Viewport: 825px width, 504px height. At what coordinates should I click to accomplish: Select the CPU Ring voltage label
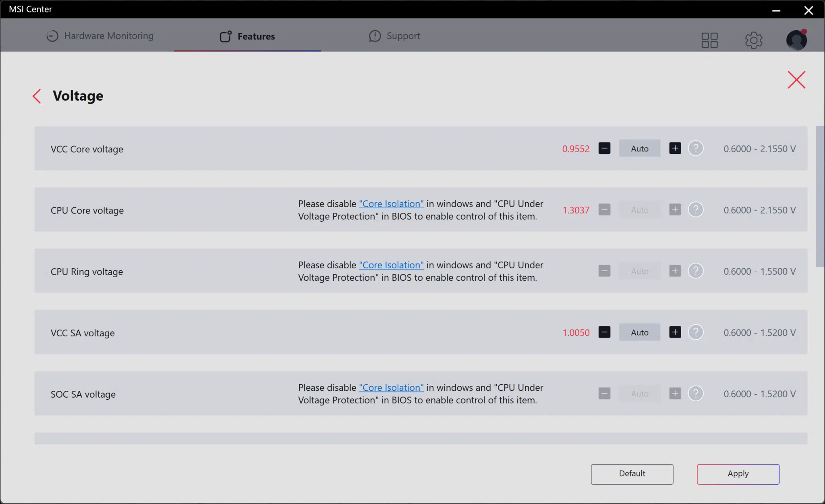click(x=87, y=272)
